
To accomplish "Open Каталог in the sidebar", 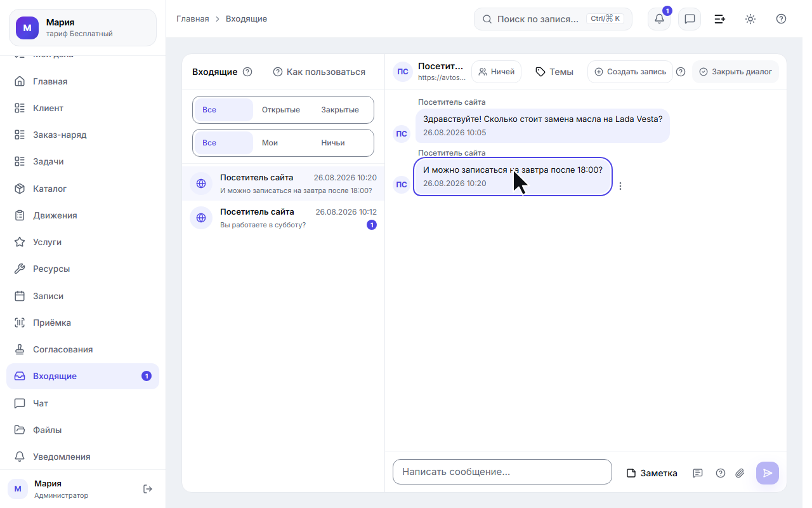I will pos(82,189).
